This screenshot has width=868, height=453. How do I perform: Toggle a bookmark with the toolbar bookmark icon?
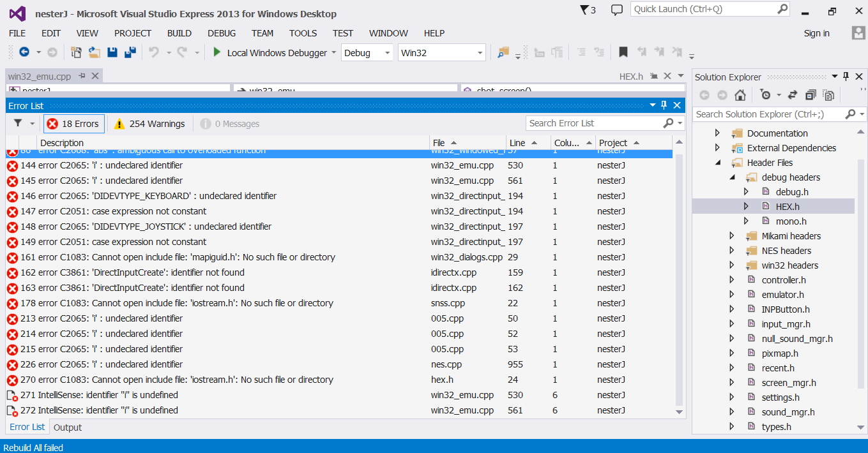[x=623, y=52]
